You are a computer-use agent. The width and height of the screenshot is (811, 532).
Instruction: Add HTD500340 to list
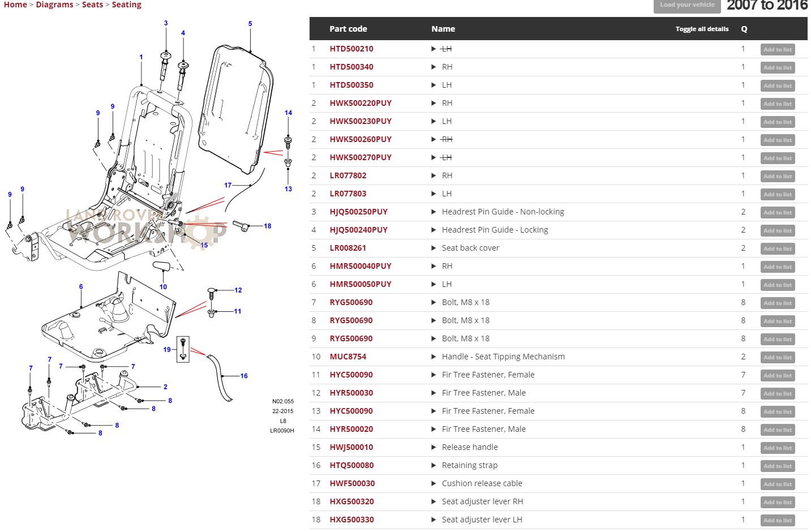tap(777, 68)
